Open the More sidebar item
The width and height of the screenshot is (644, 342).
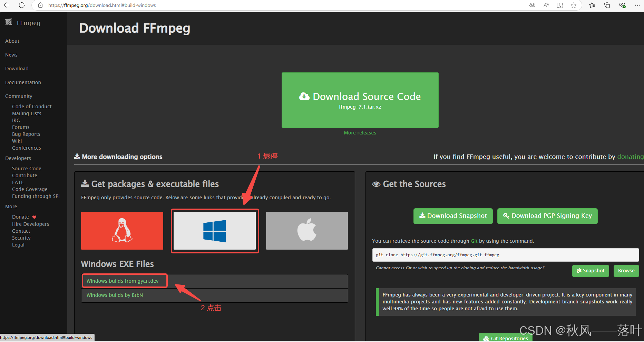[11, 207]
